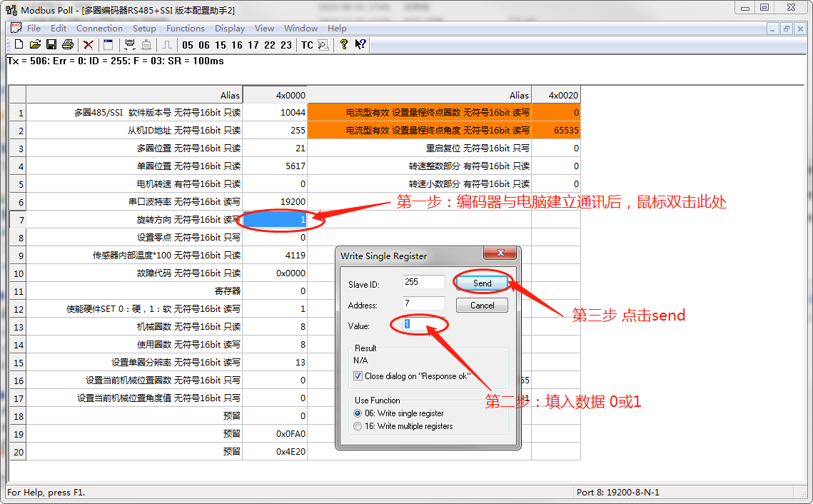813x504 pixels.
Task: Select function 06 toolbar button
Action: 204,45
